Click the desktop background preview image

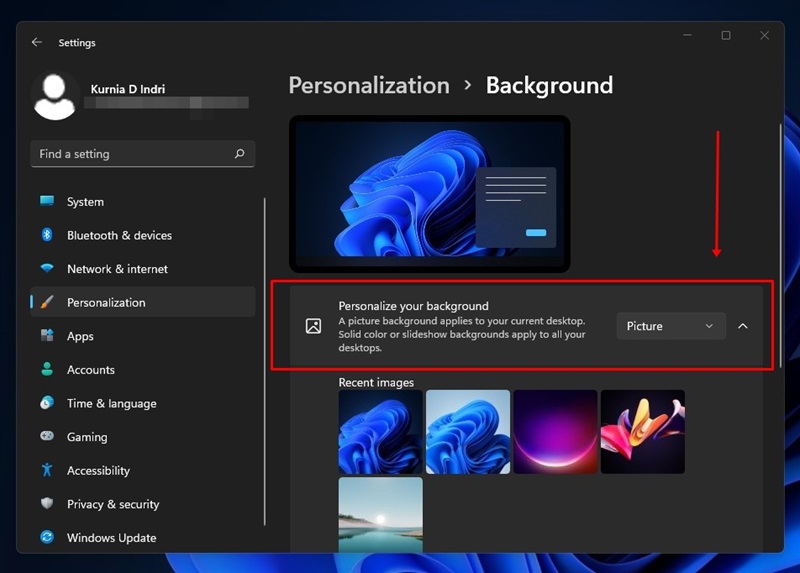(430, 194)
